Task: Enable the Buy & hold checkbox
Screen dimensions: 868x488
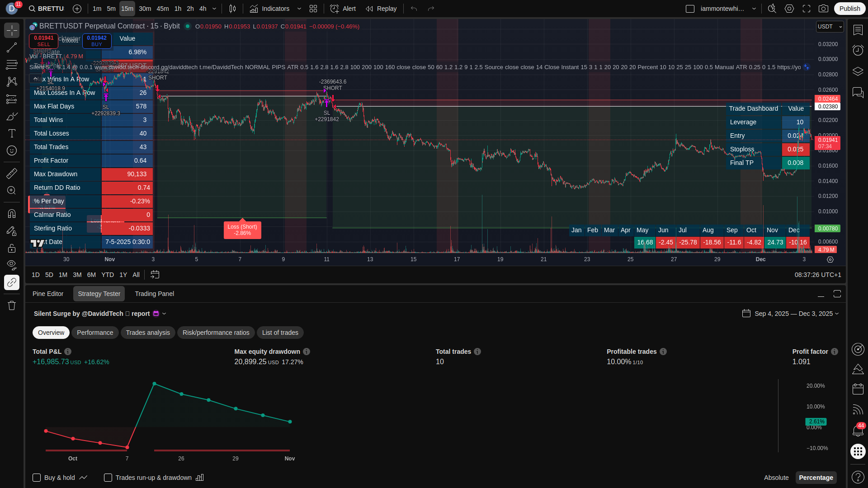Action: coord(37,478)
